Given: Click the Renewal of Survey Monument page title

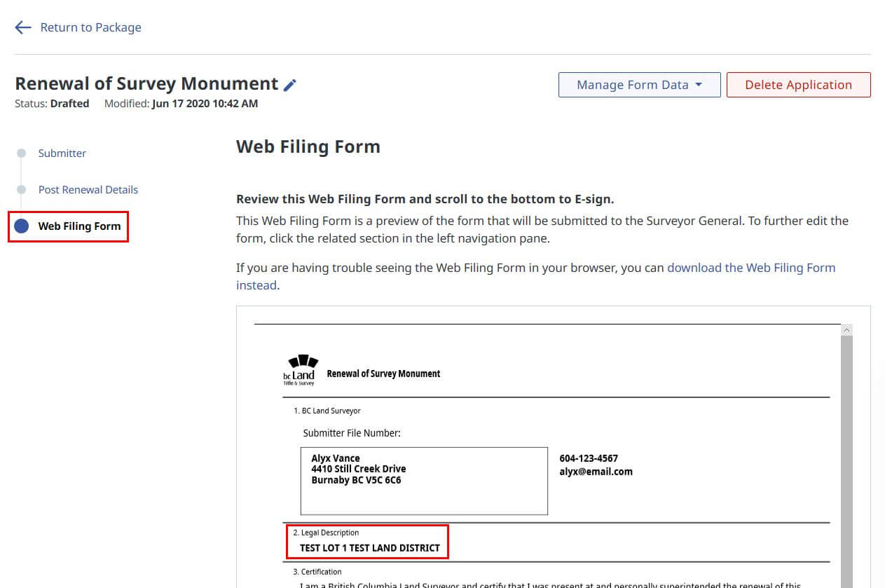Looking at the screenshot, I should tap(146, 83).
